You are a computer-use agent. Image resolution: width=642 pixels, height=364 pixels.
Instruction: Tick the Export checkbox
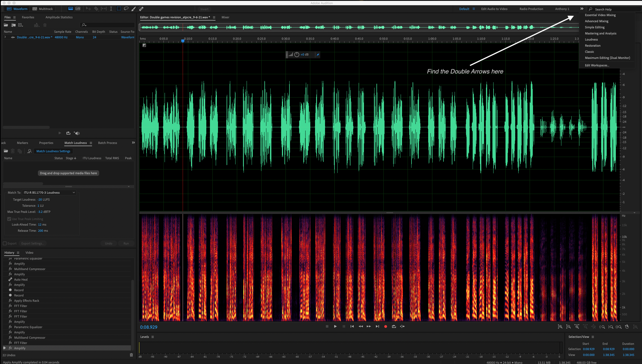pos(5,243)
